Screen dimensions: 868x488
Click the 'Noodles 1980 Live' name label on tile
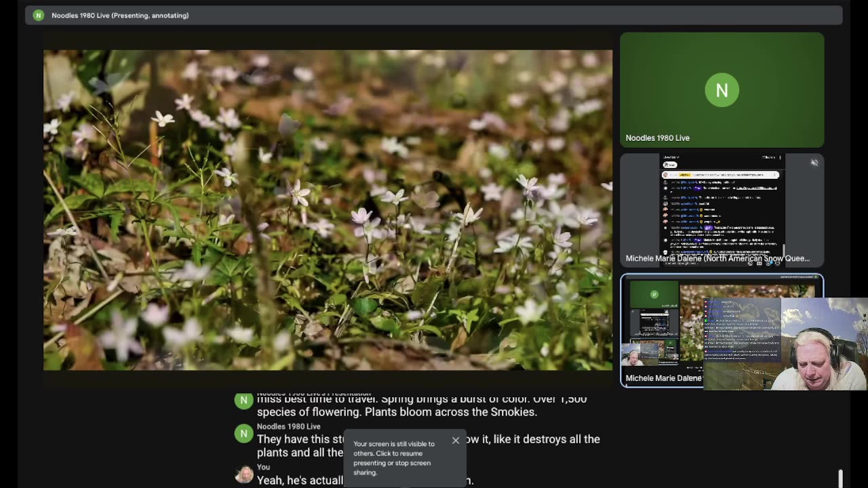(x=657, y=138)
